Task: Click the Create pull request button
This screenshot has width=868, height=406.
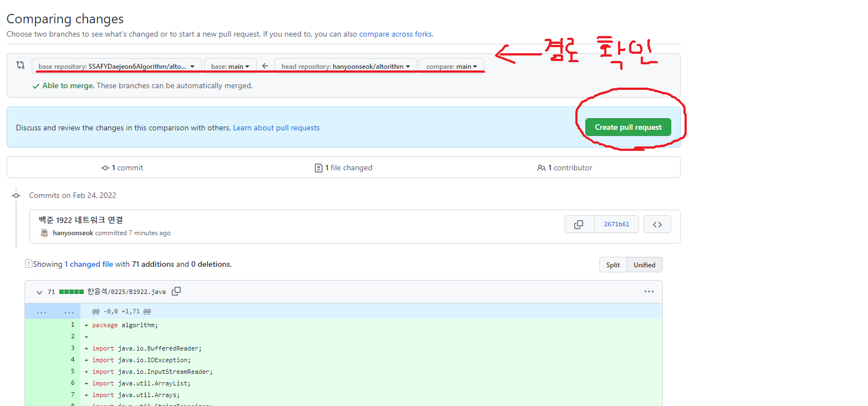Action: click(628, 127)
